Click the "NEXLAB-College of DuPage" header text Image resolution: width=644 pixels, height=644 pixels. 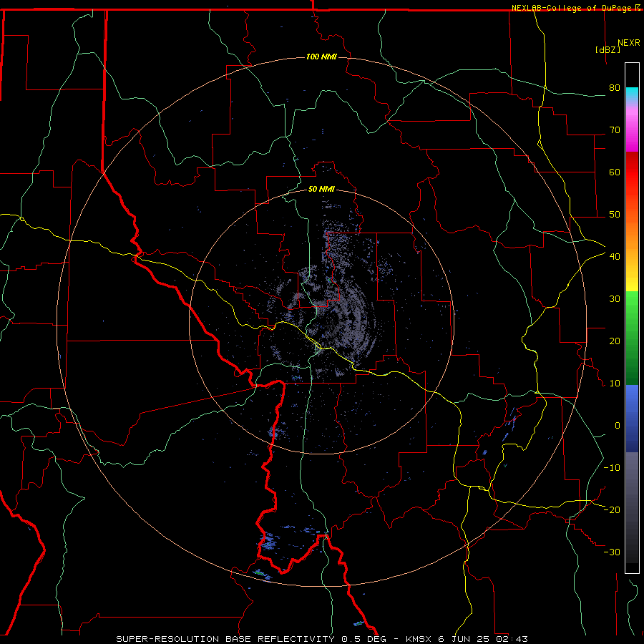click(x=571, y=8)
